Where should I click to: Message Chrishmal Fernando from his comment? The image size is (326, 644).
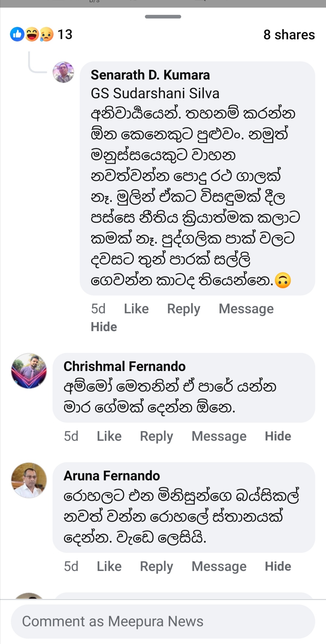(x=219, y=436)
